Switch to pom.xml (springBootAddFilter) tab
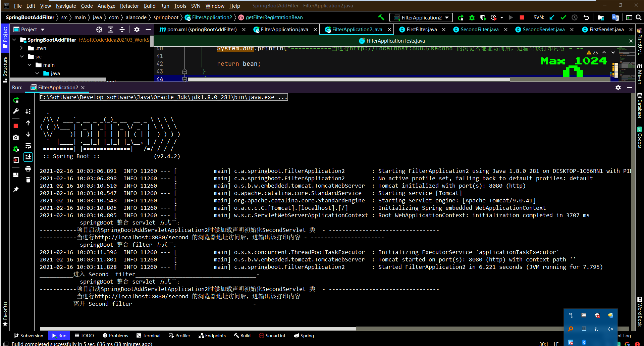The height and width of the screenshot is (346, 644). (202, 30)
